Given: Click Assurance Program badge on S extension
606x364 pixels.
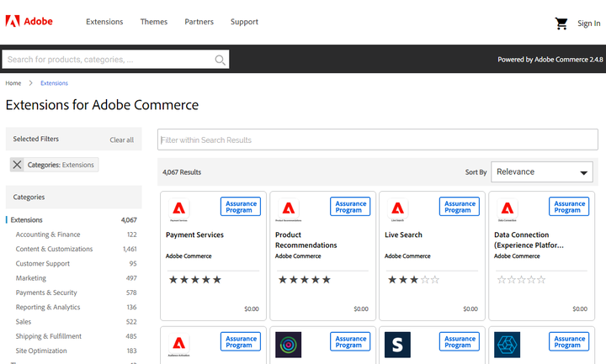Looking at the screenshot, I should [x=460, y=341].
